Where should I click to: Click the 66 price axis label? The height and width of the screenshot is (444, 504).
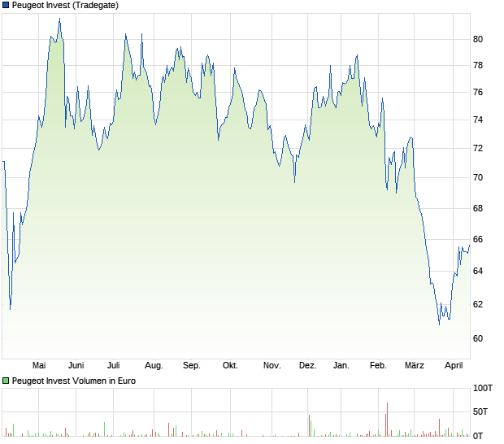point(478,240)
